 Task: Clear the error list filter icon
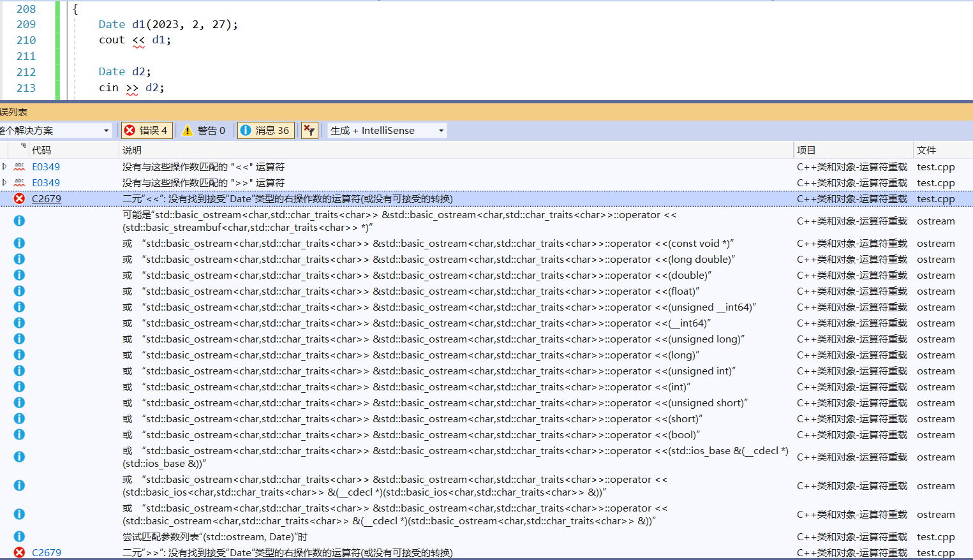309,131
